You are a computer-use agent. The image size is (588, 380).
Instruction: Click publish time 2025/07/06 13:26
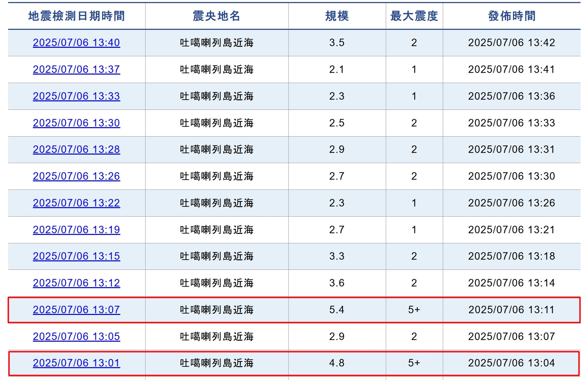coord(512,203)
